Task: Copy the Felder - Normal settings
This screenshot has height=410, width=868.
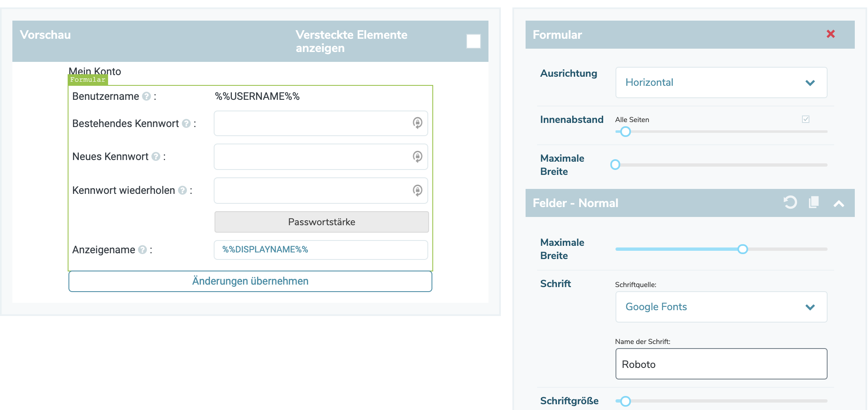Action: 814,203
